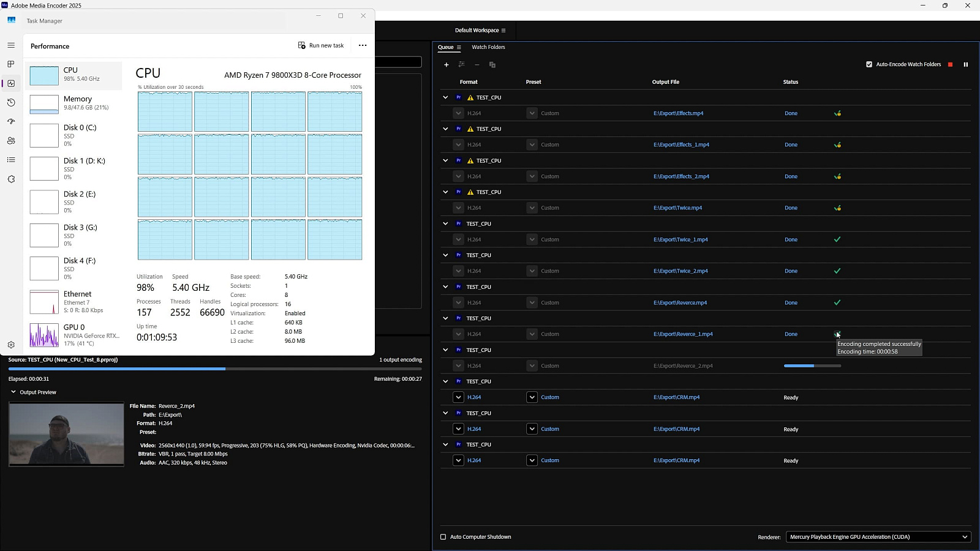Open Users icon in Task Manager sidebar

pyautogui.click(x=11, y=140)
